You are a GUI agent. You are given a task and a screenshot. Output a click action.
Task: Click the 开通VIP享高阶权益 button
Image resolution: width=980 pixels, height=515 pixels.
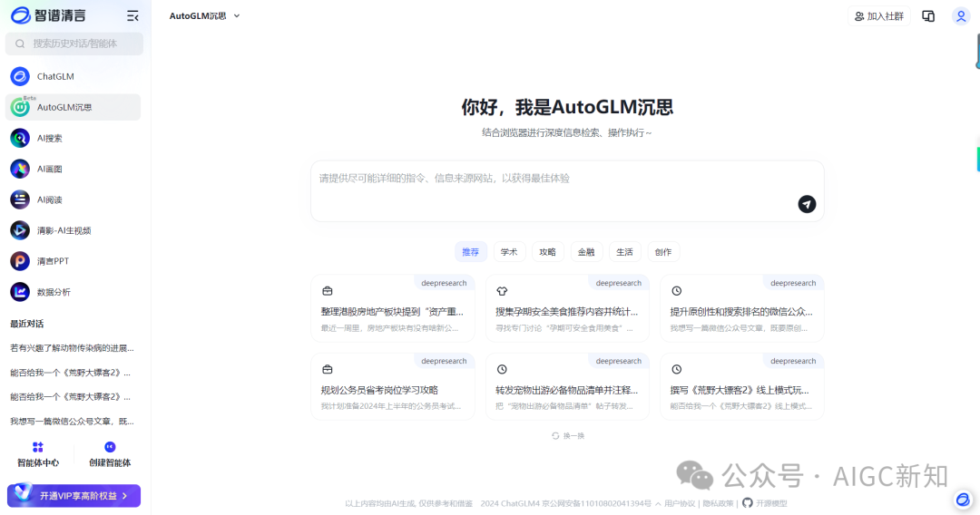[x=73, y=496]
